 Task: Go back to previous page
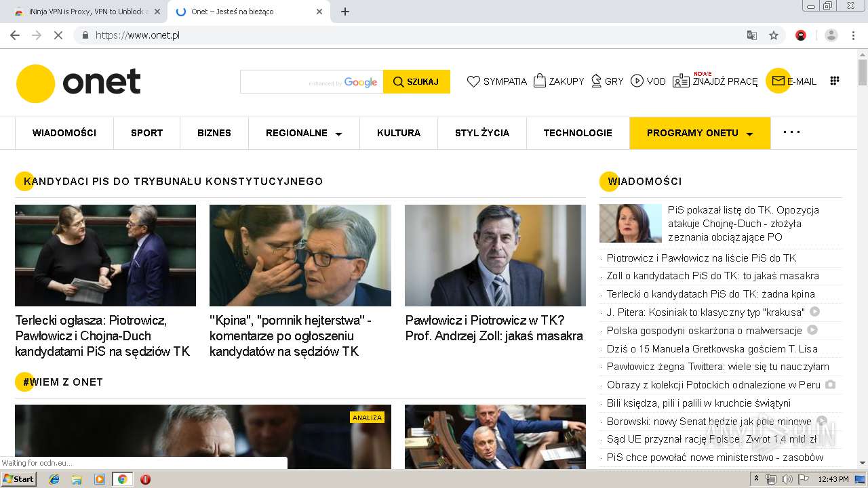[15, 35]
